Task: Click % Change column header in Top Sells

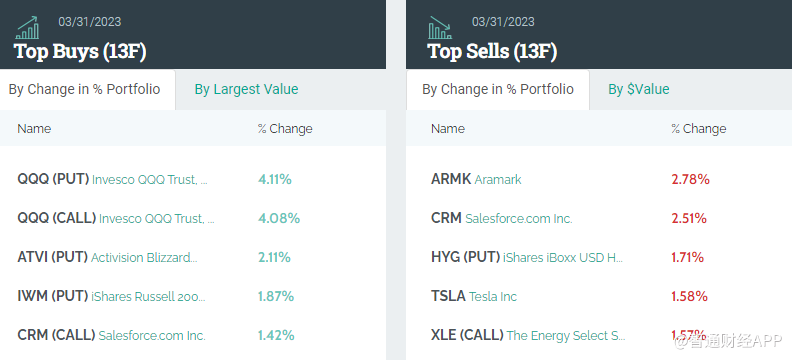Action: (x=699, y=129)
